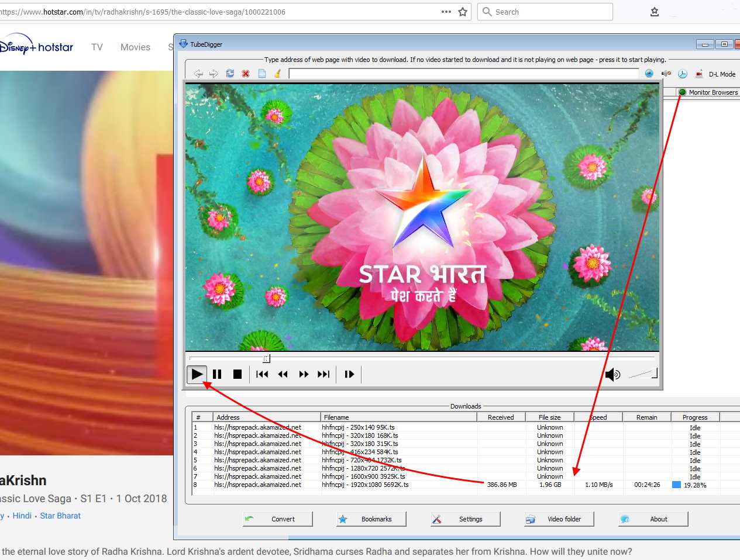The height and width of the screenshot is (560, 740).
Task: Select the 1280x720 2572K.ts download row
Action: point(465,468)
